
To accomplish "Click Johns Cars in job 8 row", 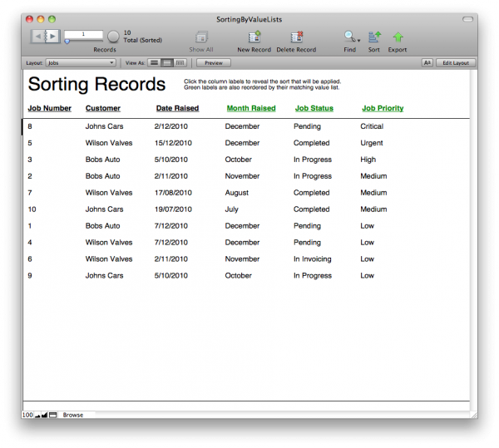I will tap(104, 126).
